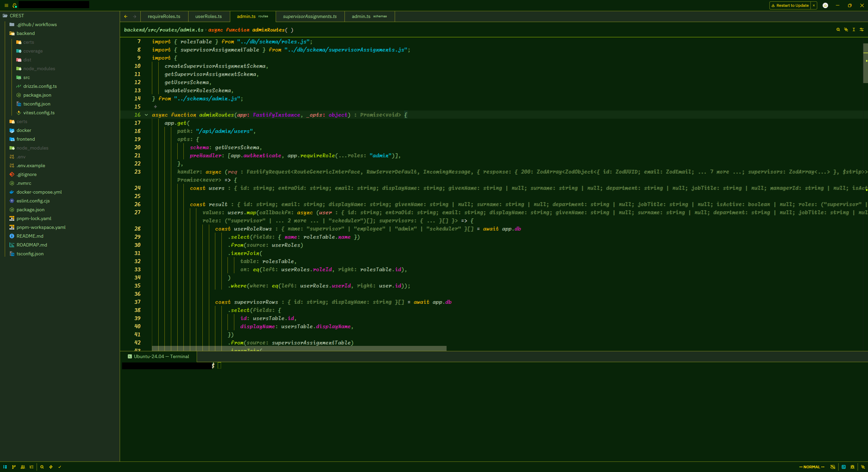Go forward with the right arrow button
Screen dimensions: 868x472
click(135, 16)
